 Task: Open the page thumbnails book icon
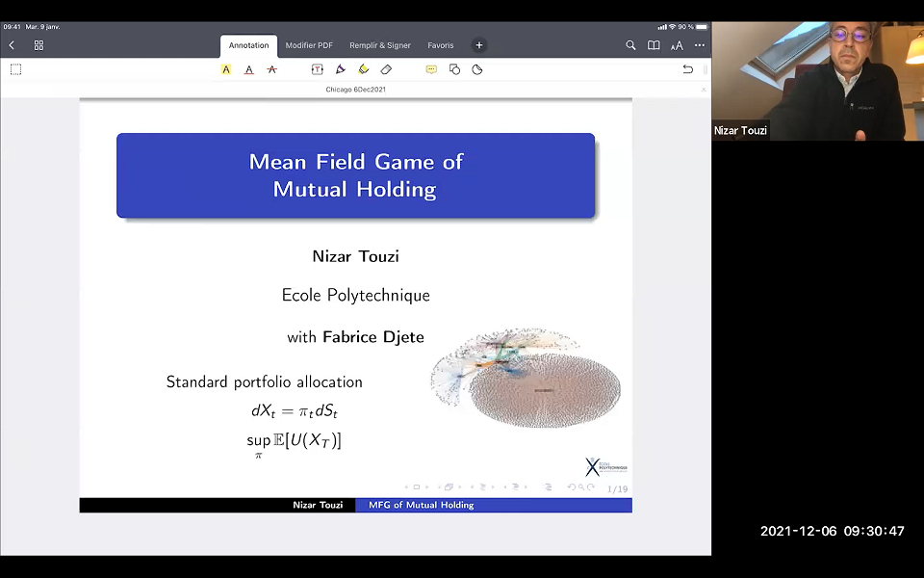(x=654, y=44)
